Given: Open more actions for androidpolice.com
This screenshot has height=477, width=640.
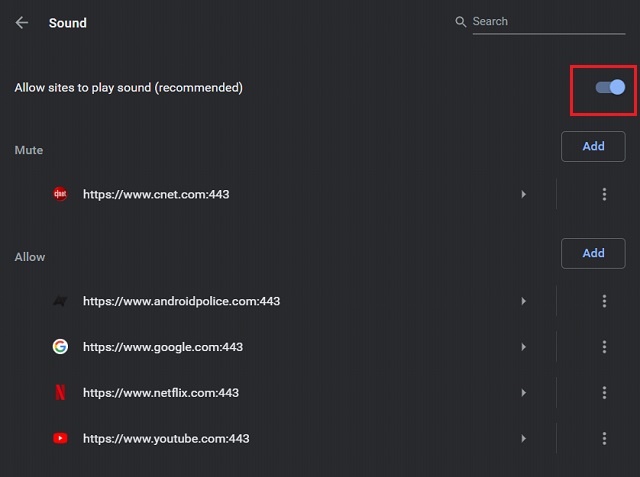Looking at the screenshot, I should (x=604, y=301).
